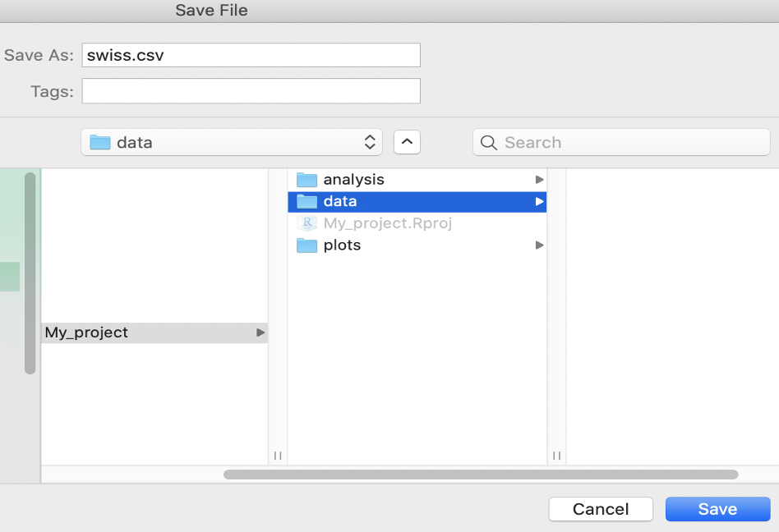779x532 pixels.
Task: Open the data location dropdown
Action: click(x=232, y=142)
